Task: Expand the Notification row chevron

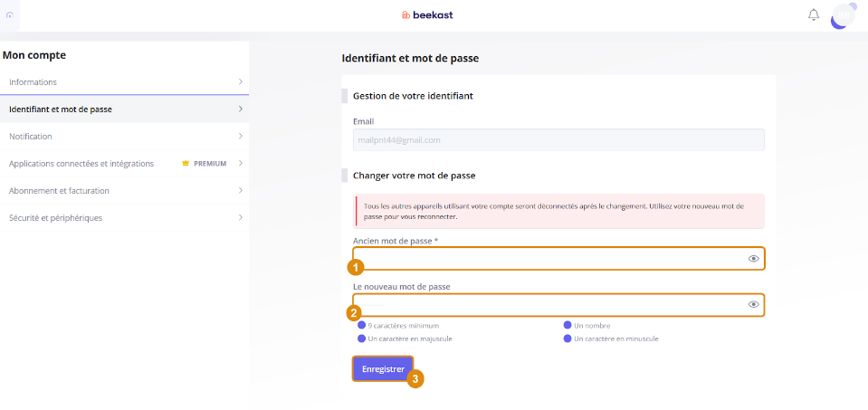Action: 240,136
